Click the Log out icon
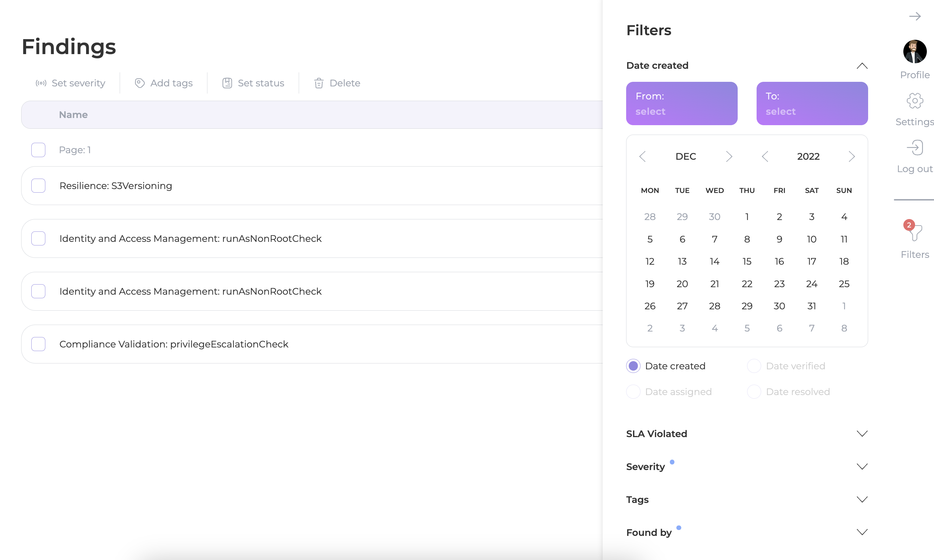The height and width of the screenshot is (560, 934). (915, 148)
